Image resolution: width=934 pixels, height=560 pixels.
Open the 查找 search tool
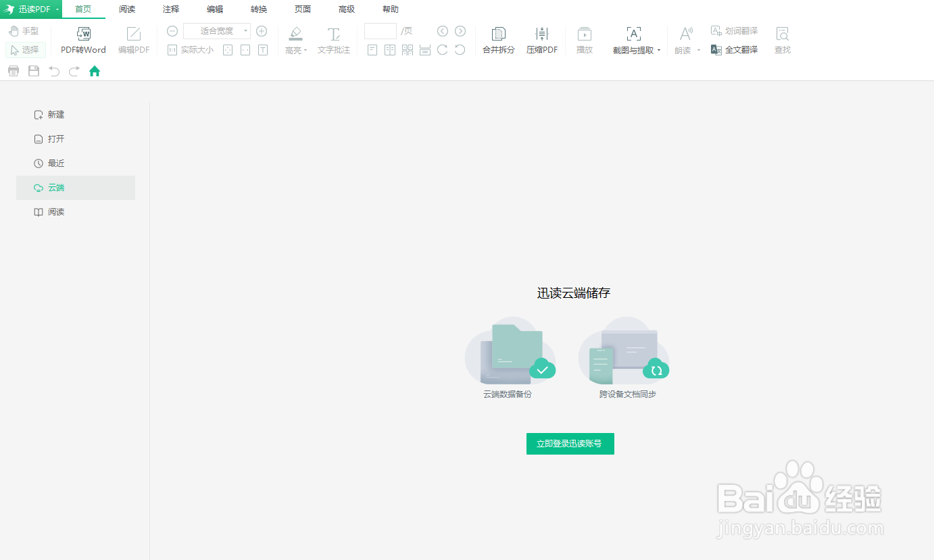(x=783, y=41)
